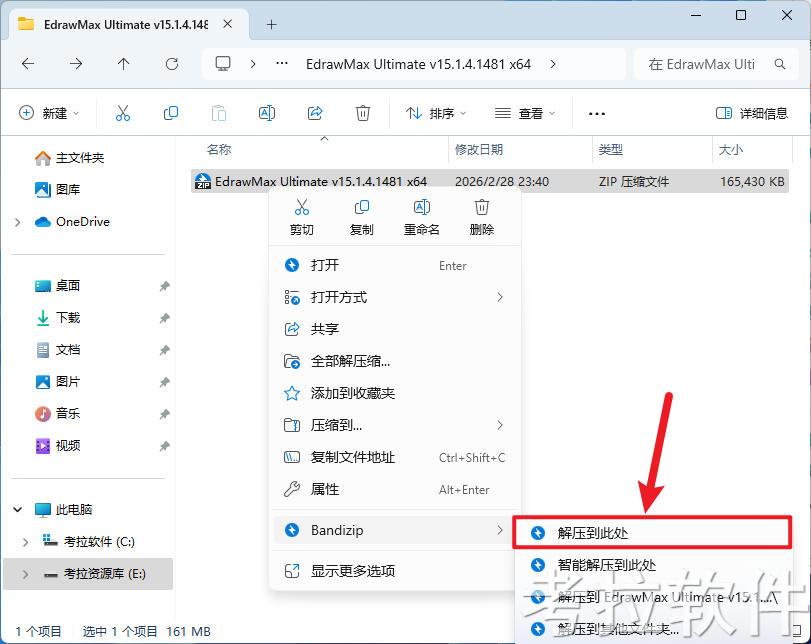
Task: Click the 重命名 (Rename) icon in context menu
Action: pos(422,207)
